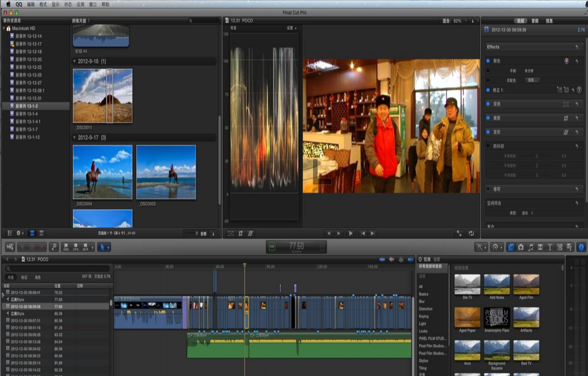
Task: Collapse the 2012-9-17 date group
Action: tap(75, 137)
